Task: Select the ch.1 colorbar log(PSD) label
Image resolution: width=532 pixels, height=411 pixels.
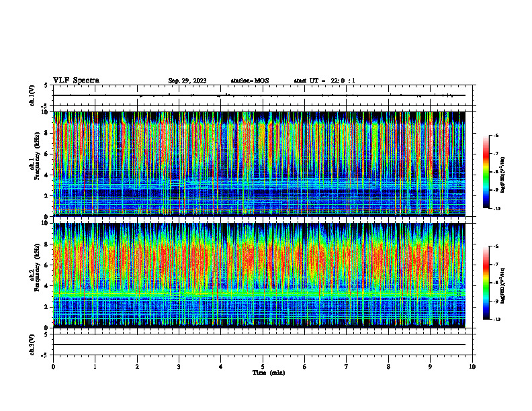Action: pyautogui.click(x=502, y=175)
